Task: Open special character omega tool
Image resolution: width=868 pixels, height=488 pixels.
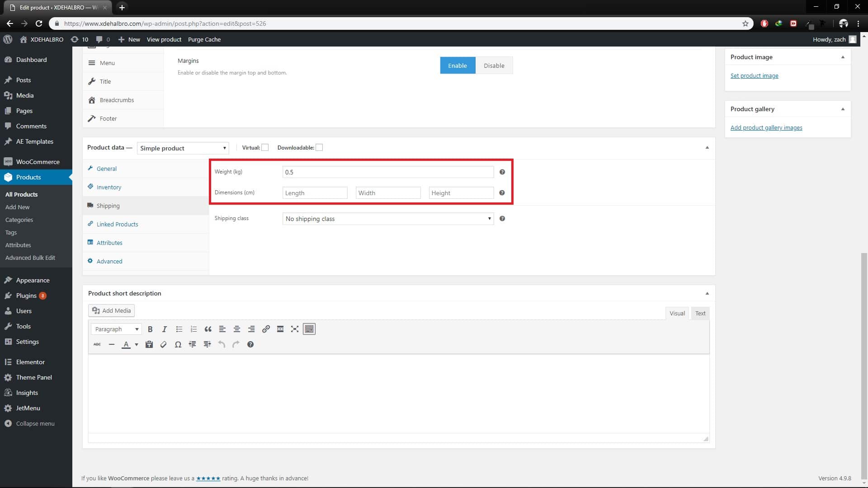Action: (x=178, y=344)
